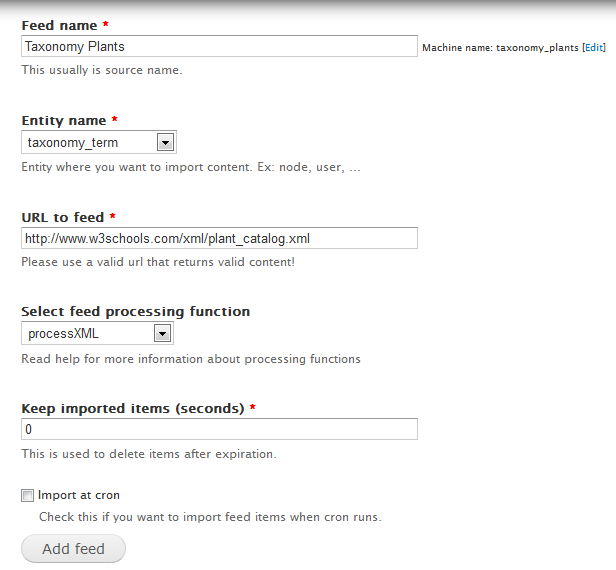
Task: Enable the Import at cron checkbox
Action: click(x=28, y=495)
